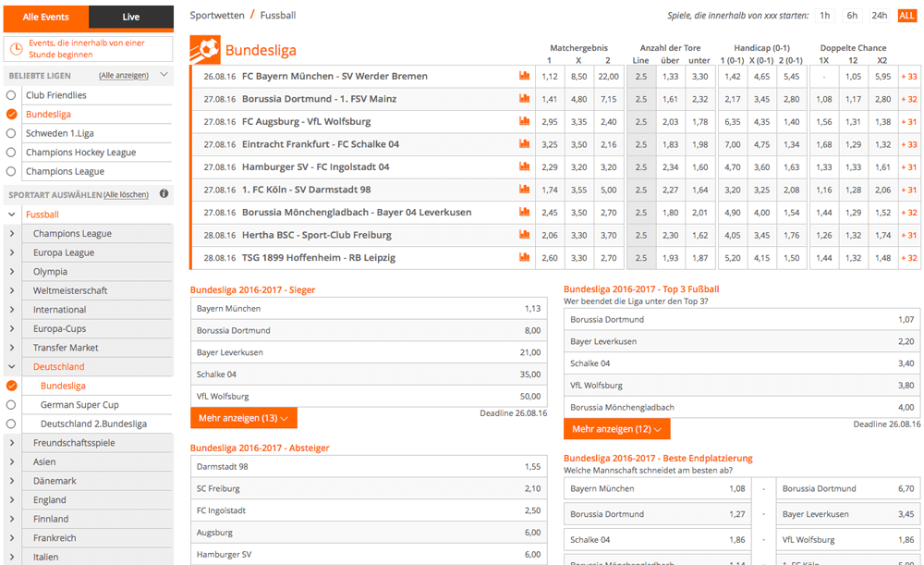
Task: Click the clock icon for events starting within an hour
Action: 17,48
